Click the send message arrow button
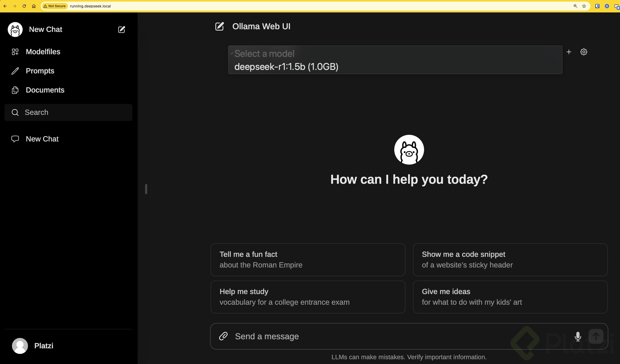The width and height of the screenshot is (620, 364). [596, 336]
